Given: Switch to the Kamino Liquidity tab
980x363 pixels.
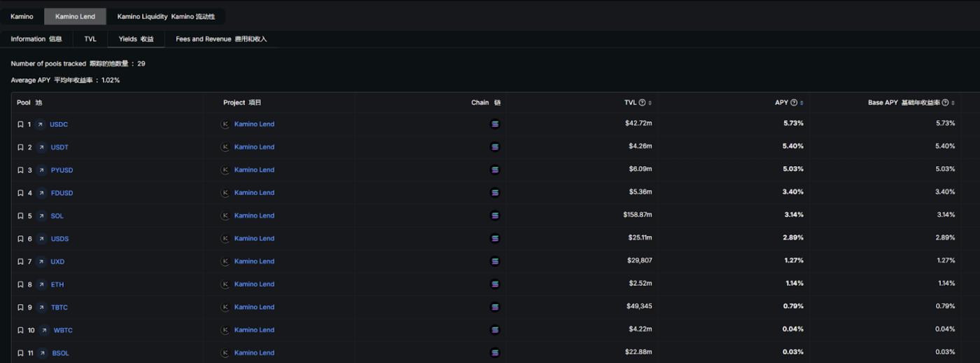Looking at the screenshot, I should click(x=166, y=16).
